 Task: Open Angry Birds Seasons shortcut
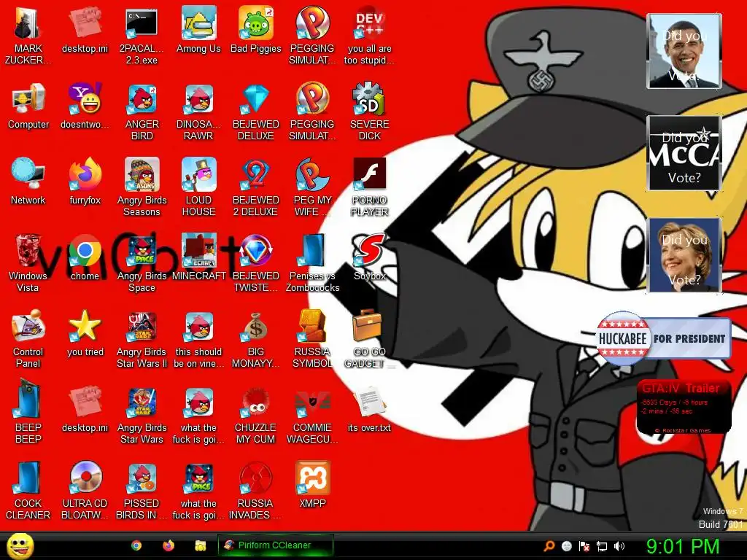pos(142,187)
